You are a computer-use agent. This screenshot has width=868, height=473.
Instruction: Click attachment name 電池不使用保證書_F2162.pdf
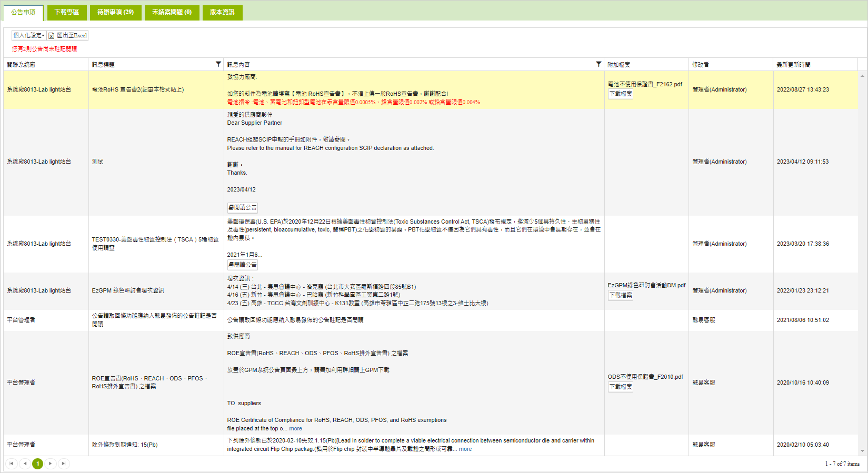[x=645, y=84]
